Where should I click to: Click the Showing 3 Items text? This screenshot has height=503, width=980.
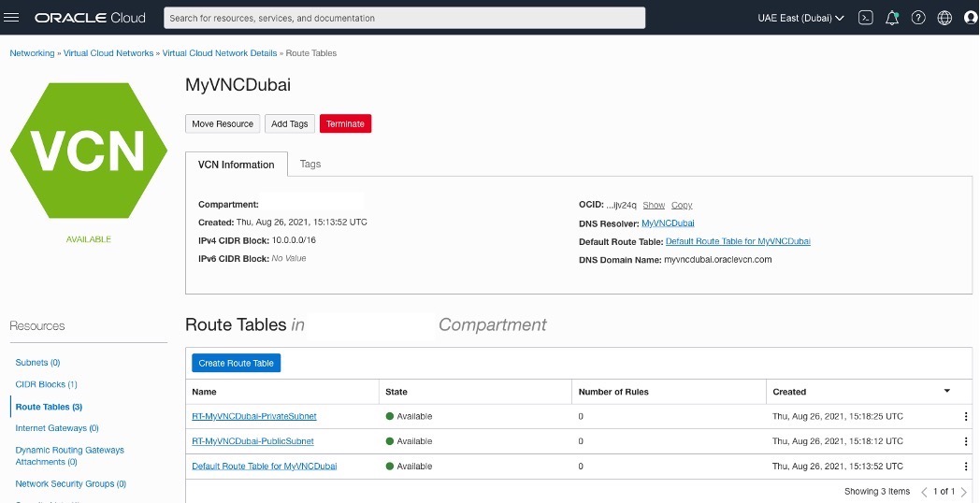pyautogui.click(x=877, y=492)
